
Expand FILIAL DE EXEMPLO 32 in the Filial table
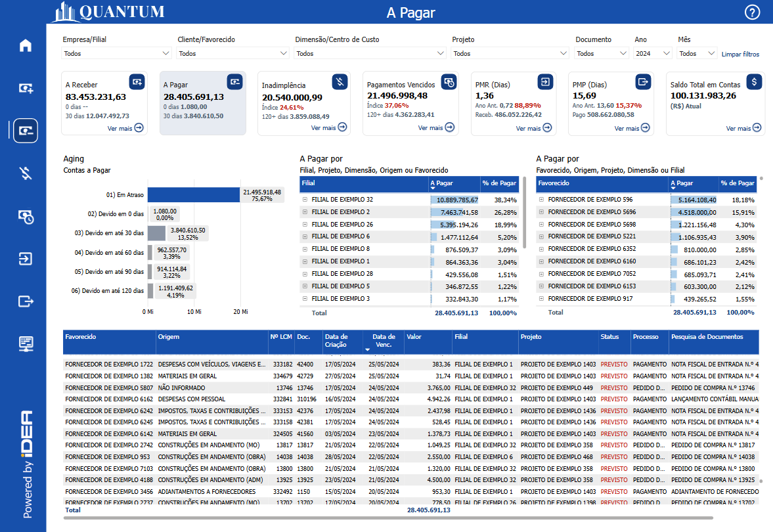coord(304,198)
